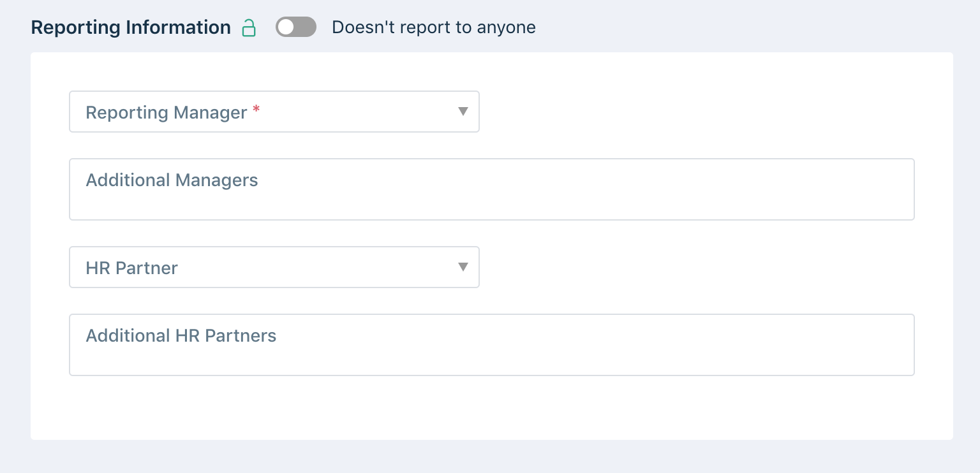Screen dimensions: 980x473
Task: Unlock Reporting Information via the padlock
Action: pyautogui.click(x=249, y=27)
